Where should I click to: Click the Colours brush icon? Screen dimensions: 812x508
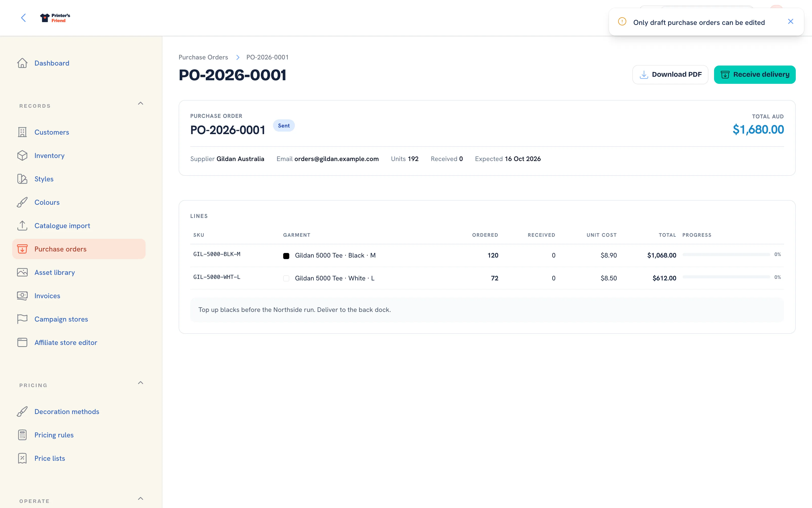pos(22,202)
